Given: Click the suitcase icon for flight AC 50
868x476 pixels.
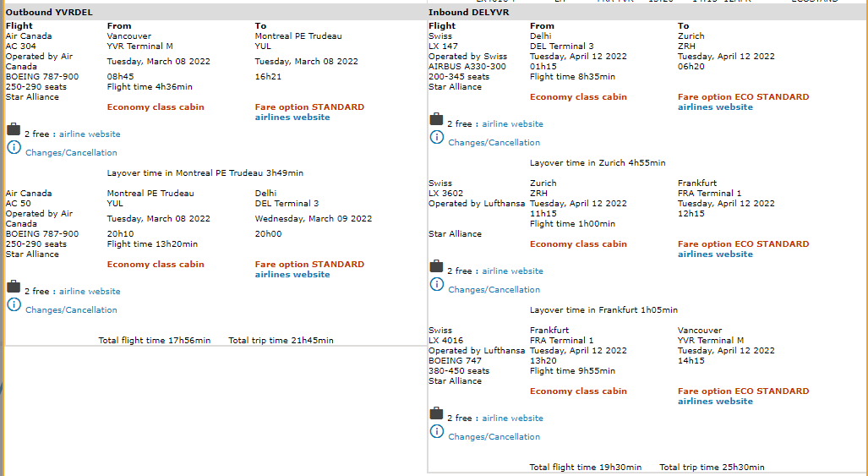Looking at the screenshot, I should tap(14, 287).
